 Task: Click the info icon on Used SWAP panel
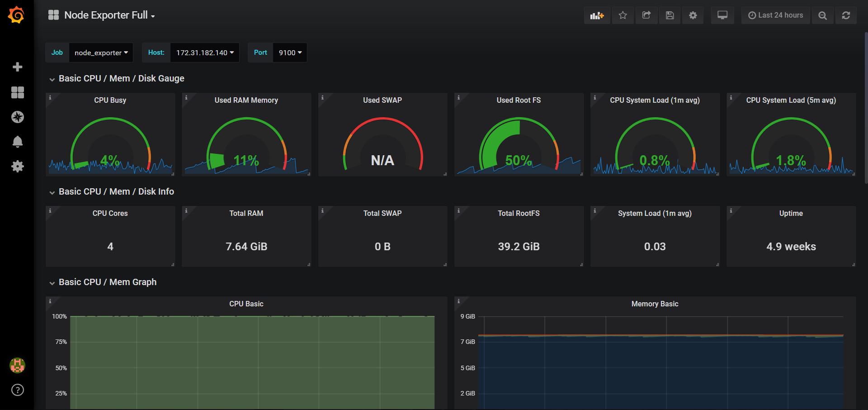point(322,97)
